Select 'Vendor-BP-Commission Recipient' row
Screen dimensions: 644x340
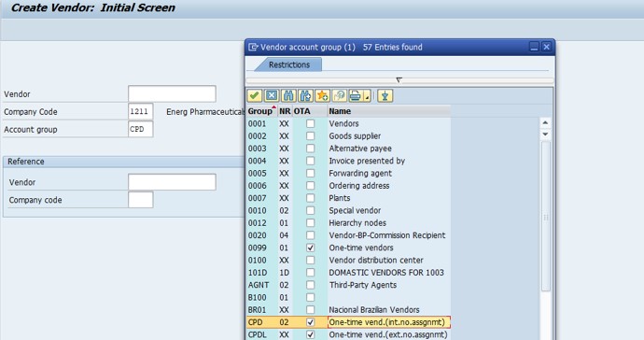348,235
